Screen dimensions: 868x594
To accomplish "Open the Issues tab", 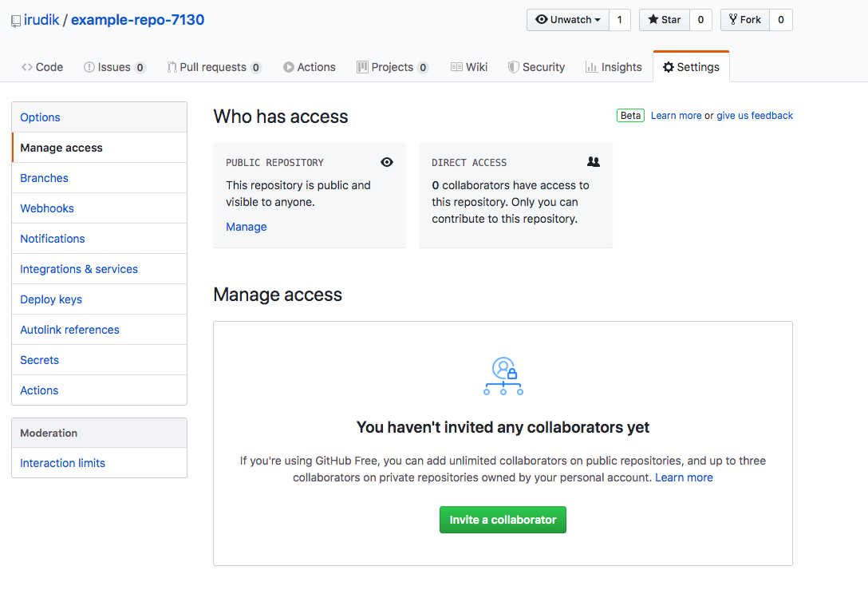I will [x=114, y=67].
